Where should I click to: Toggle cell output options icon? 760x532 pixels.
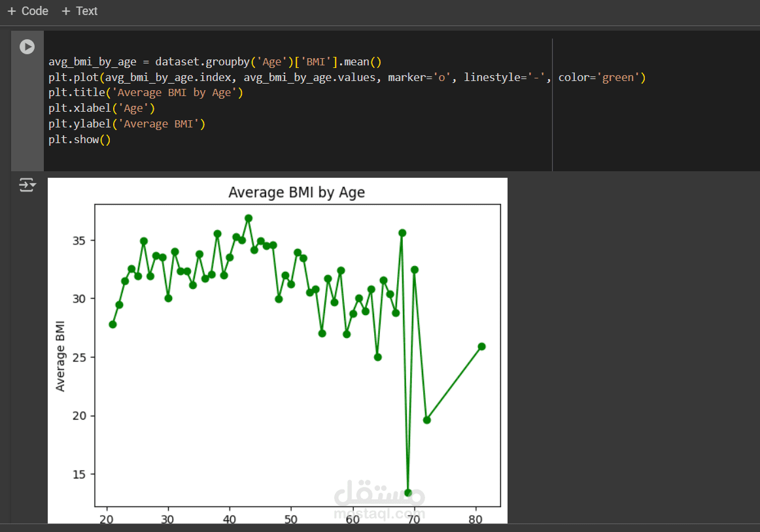pos(27,184)
